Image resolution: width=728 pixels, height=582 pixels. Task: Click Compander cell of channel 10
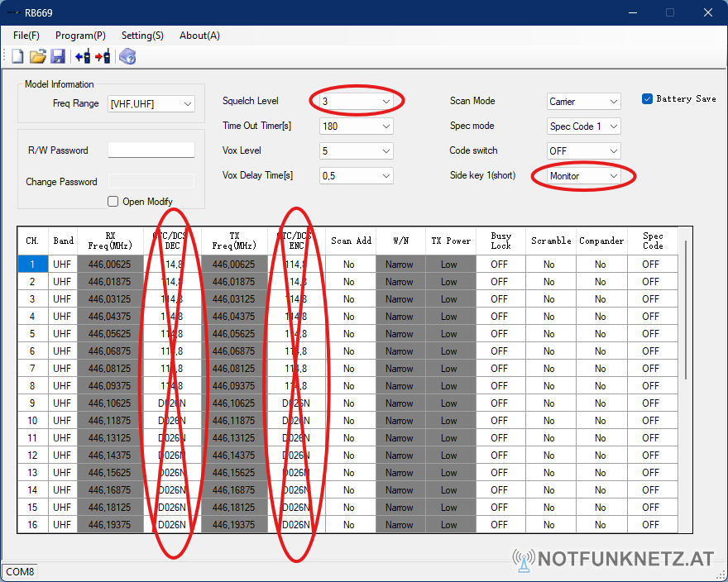[601, 421]
